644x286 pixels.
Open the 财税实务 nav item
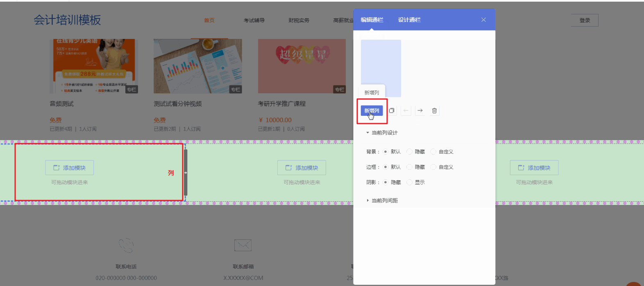pos(299,20)
